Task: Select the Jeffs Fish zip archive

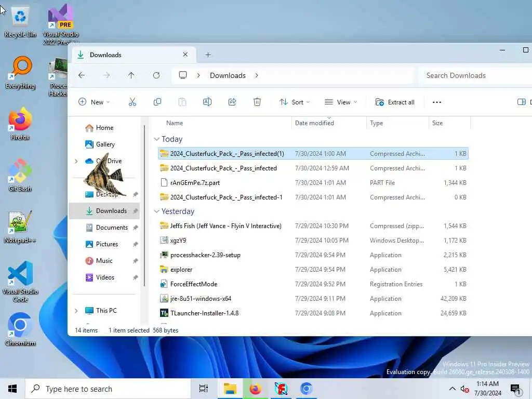Action: [x=313, y=225]
